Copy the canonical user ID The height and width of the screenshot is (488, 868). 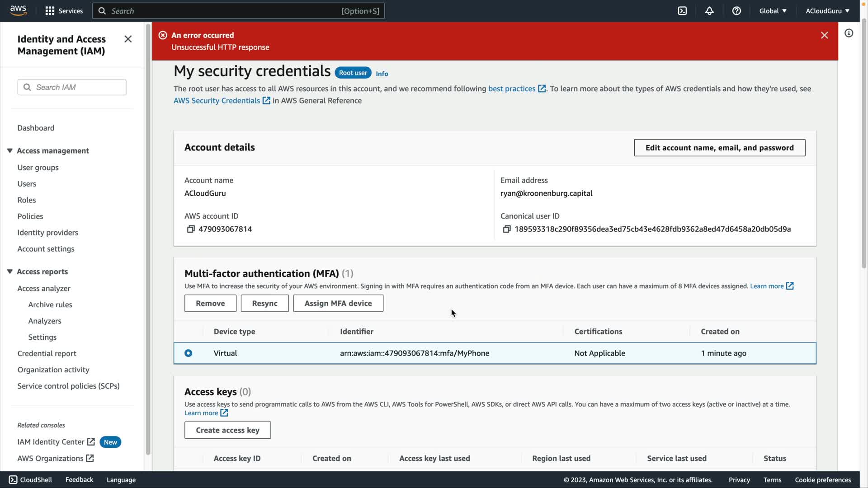point(507,229)
